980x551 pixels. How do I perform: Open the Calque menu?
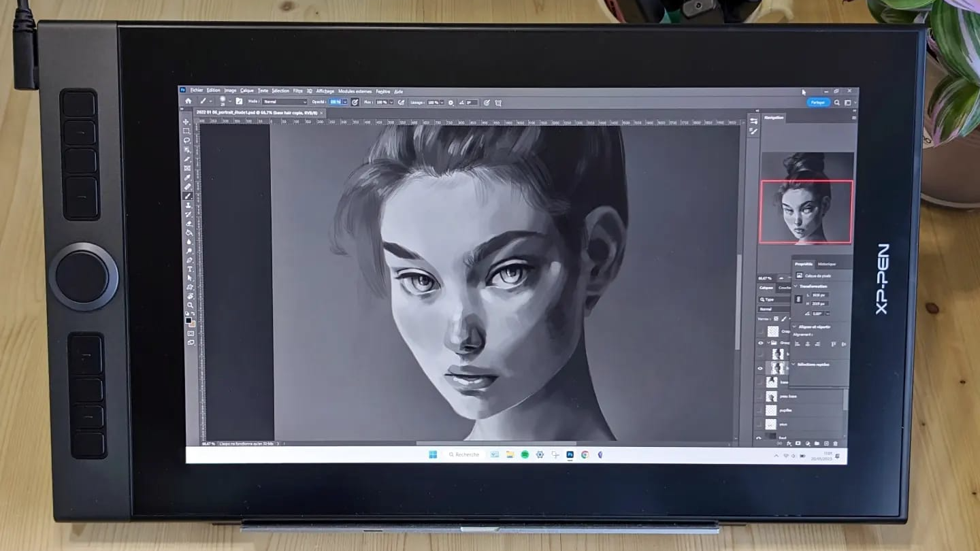(x=246, y=90)
